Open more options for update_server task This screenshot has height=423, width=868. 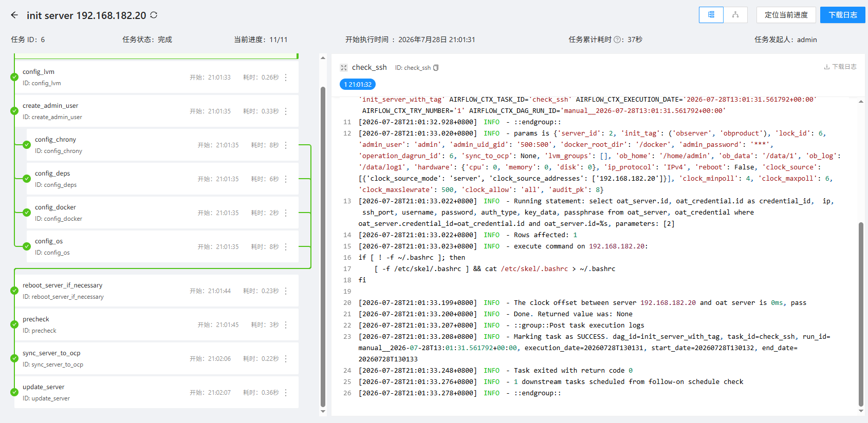(286, 393)
